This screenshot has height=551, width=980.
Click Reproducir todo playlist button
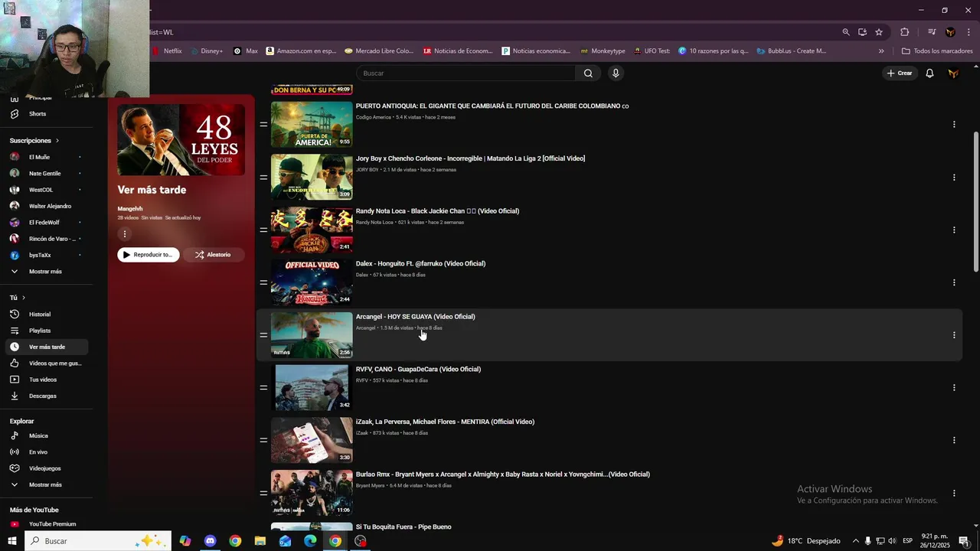(x=149, y=255)
